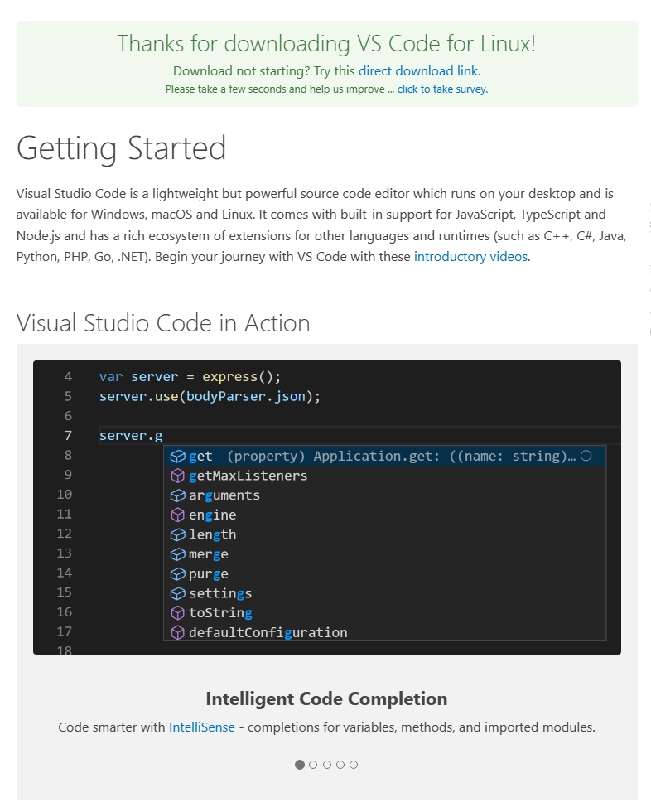Open the direct download link
Image resolution: width=651 pixels, height=812 pixels.
click(x=419, y=71)
